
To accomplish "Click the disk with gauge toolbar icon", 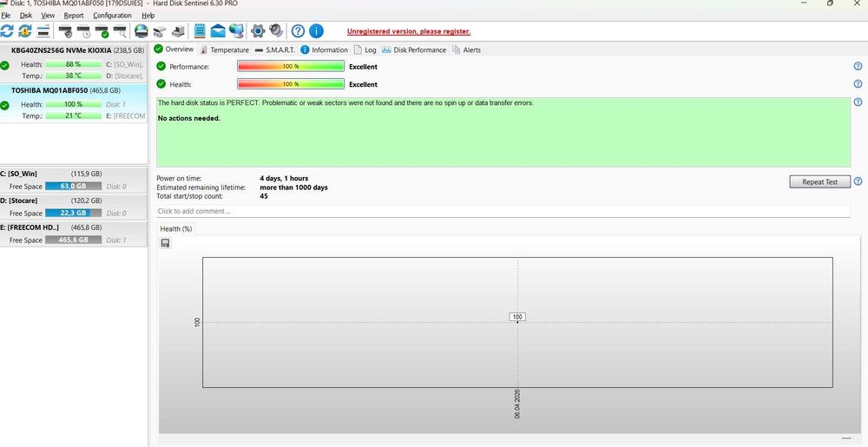I will point(65,31).
